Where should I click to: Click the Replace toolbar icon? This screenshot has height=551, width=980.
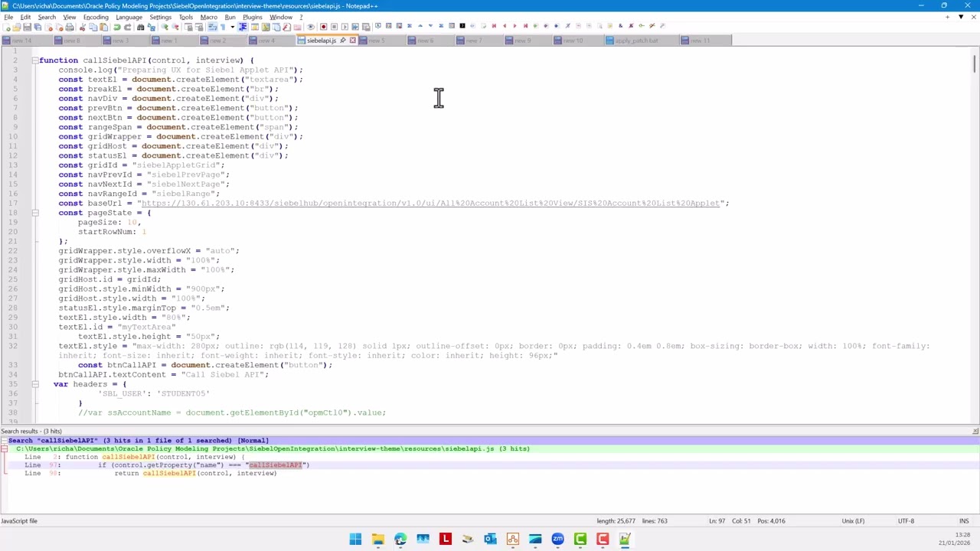coord(151,26)
